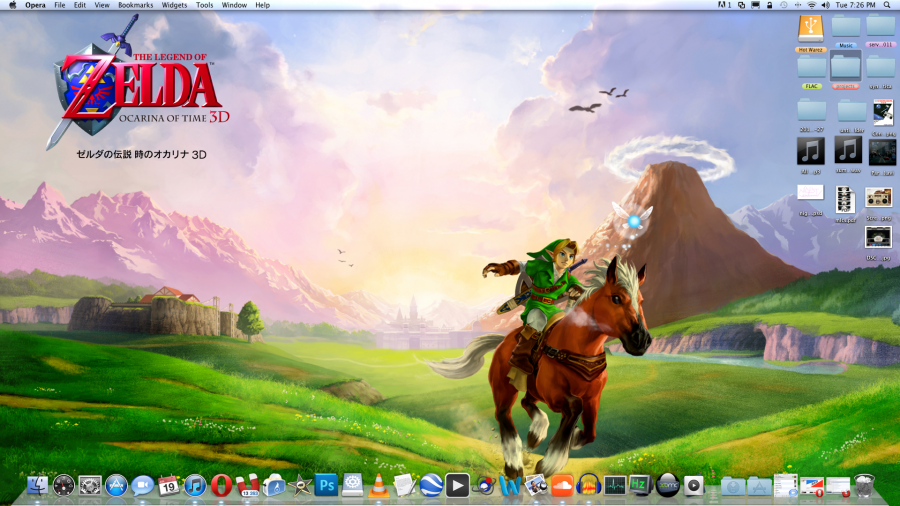Click the Wi-Fi status icon in menu bar
This screenshot has height=506, width=900.
(x=811, y=5)
